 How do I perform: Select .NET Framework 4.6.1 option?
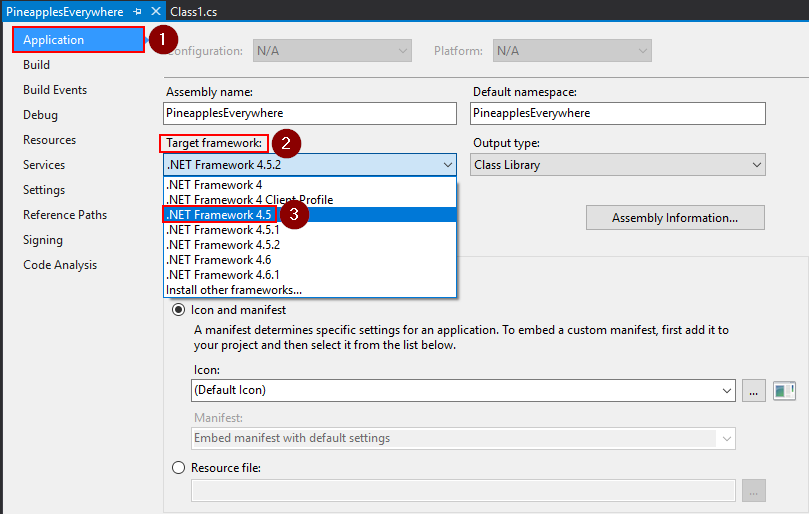click(223, 274)
